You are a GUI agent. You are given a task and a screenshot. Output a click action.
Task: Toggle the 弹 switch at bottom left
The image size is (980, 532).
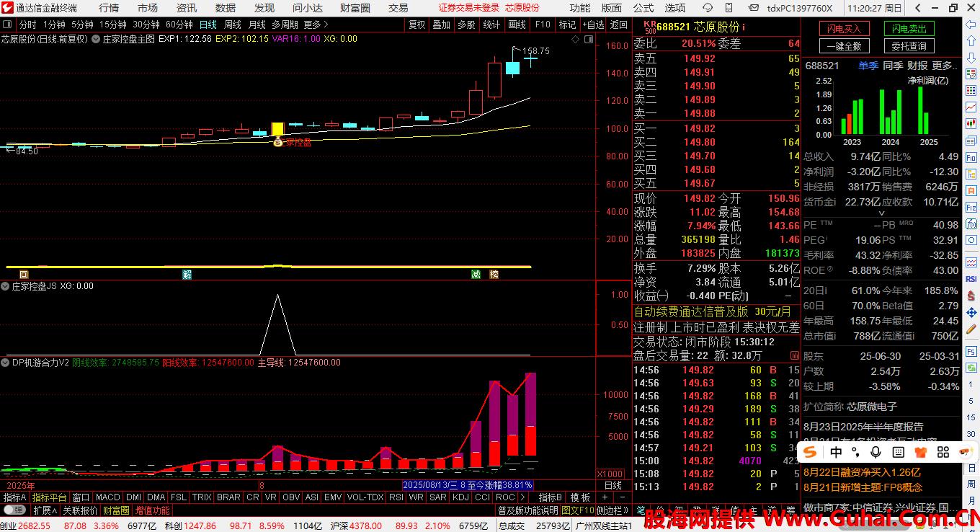tap(15, 510)
